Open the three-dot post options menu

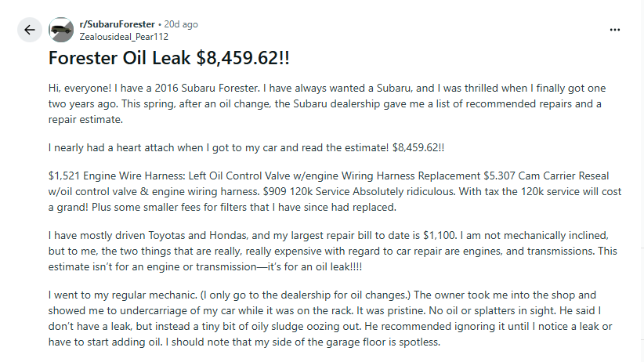point(615,30)
